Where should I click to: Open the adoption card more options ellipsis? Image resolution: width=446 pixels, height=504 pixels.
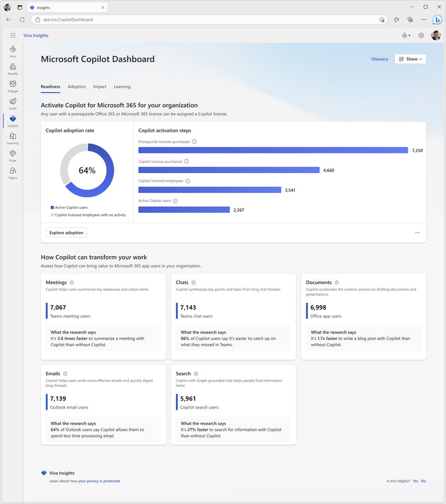pyautogui.click(x=417, y=233)
